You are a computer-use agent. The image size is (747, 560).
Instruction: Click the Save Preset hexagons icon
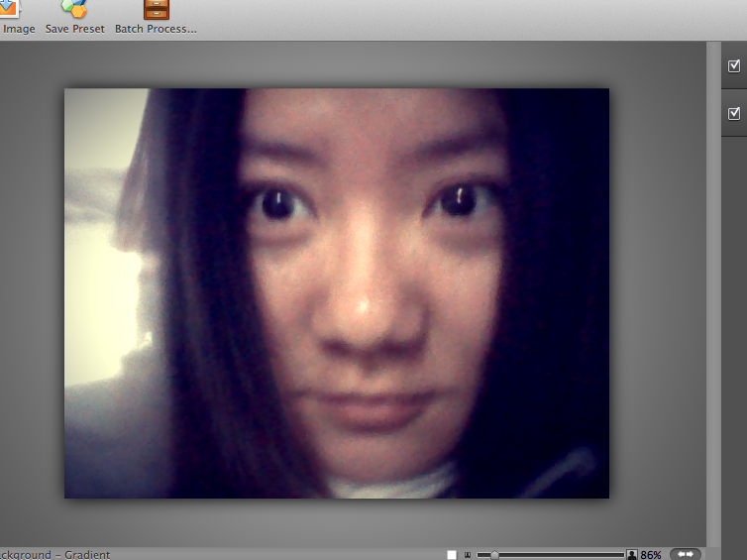pyautogui.click(x=73, y=10)
